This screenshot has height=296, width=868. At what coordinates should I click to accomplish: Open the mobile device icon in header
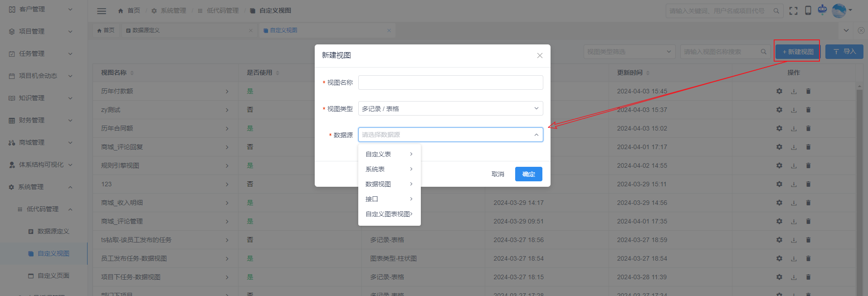tap(808, 10)
